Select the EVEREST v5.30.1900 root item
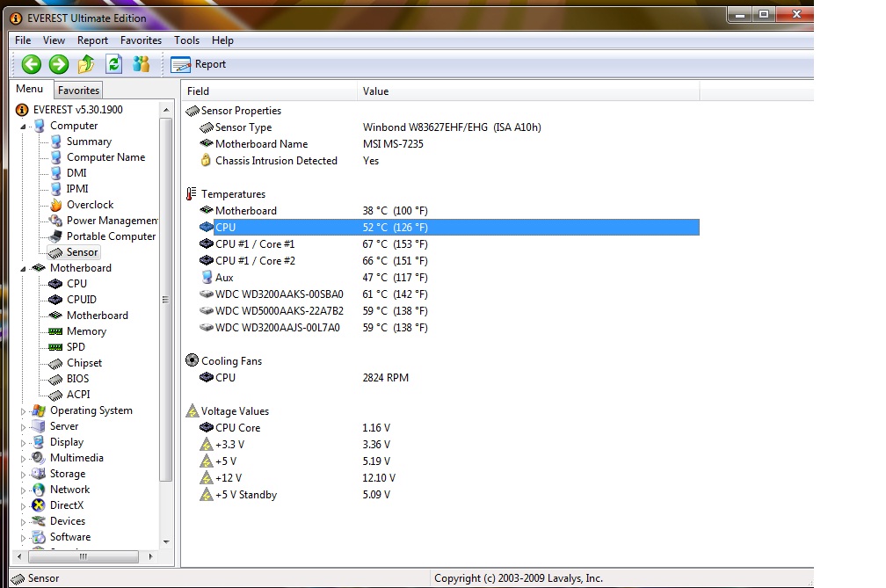Viewport: 886px width, 588px height. coord(78,110)
